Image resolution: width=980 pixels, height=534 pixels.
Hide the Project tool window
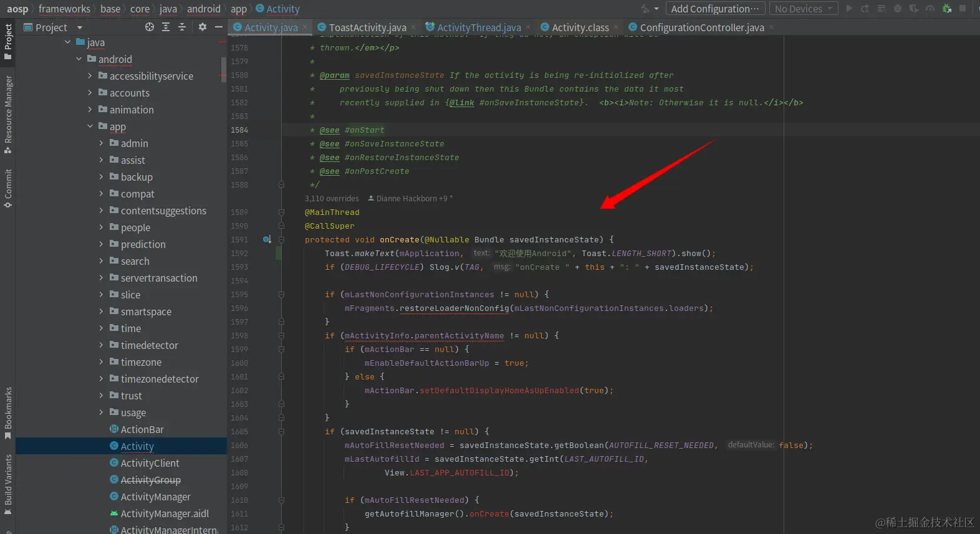coord(218,27)
